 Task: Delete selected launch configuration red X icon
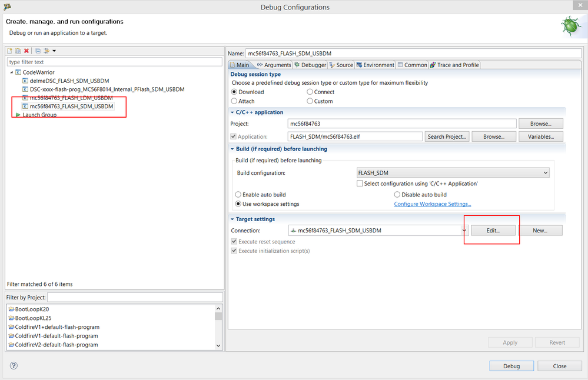click(x=26, y=51)
